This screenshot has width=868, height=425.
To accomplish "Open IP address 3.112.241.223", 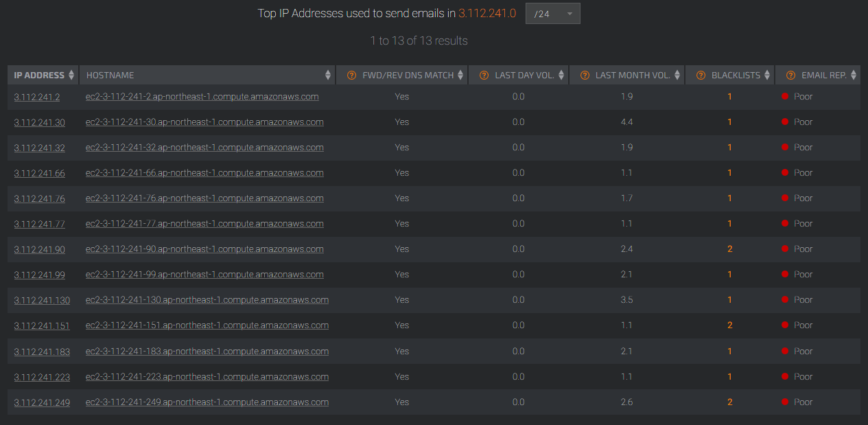I will pyautogui.click(x=42, y=377).
